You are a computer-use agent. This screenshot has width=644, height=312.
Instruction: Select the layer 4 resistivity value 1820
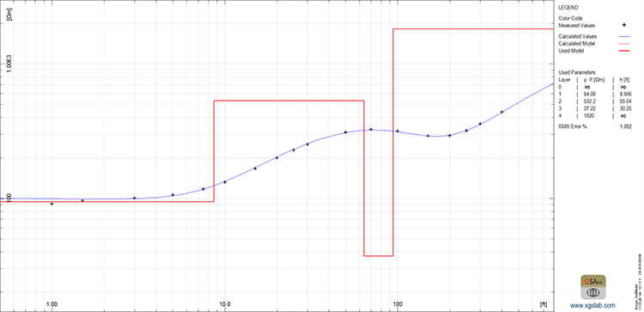[587, 116]
